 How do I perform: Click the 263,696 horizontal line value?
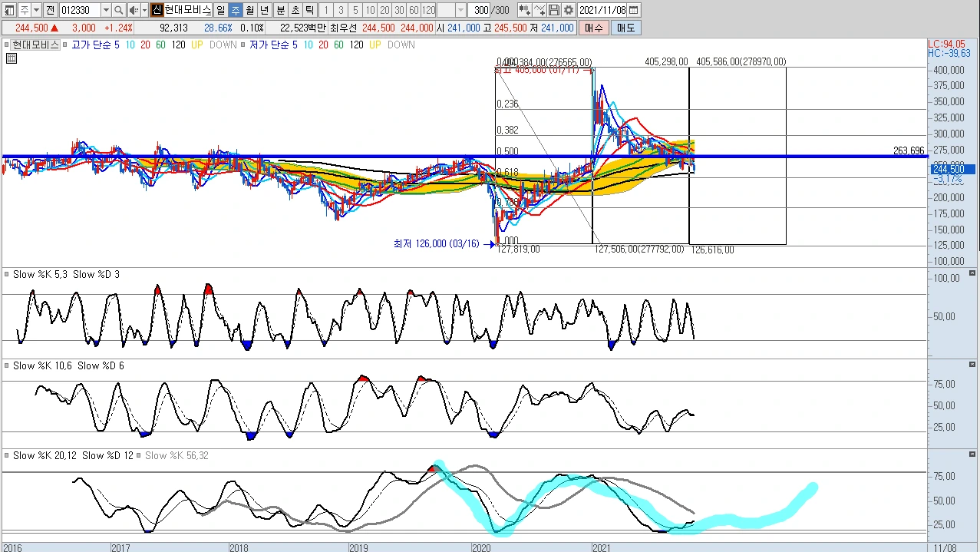[x=909, y=150]
